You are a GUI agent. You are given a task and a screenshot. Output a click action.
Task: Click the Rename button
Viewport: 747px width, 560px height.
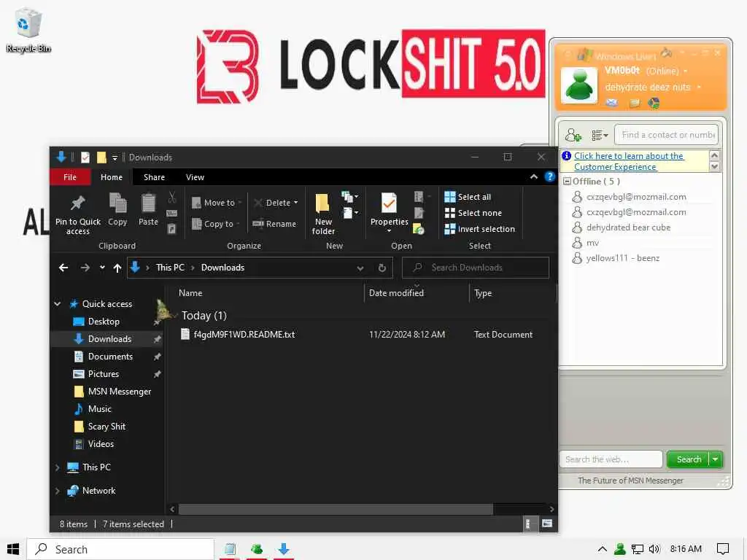point(274,224)
